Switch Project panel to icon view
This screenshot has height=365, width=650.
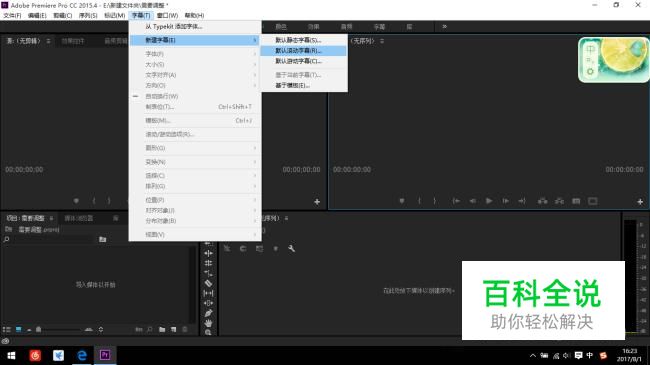click(x=19, y=329)
